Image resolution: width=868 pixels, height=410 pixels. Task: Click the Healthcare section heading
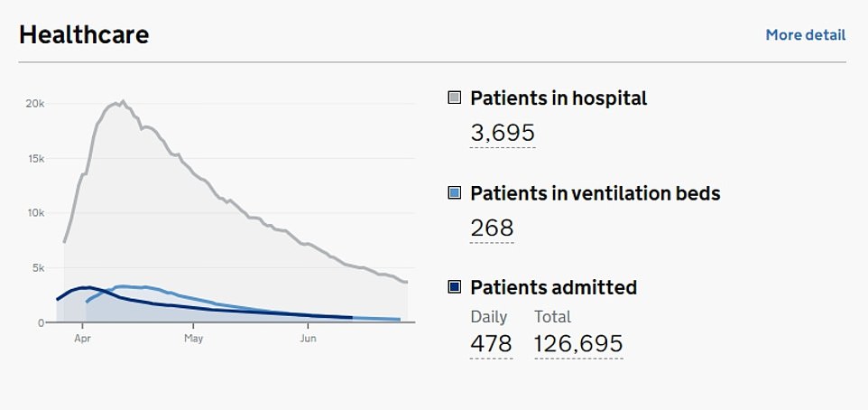pyautogui.click(x=84, y=34)
